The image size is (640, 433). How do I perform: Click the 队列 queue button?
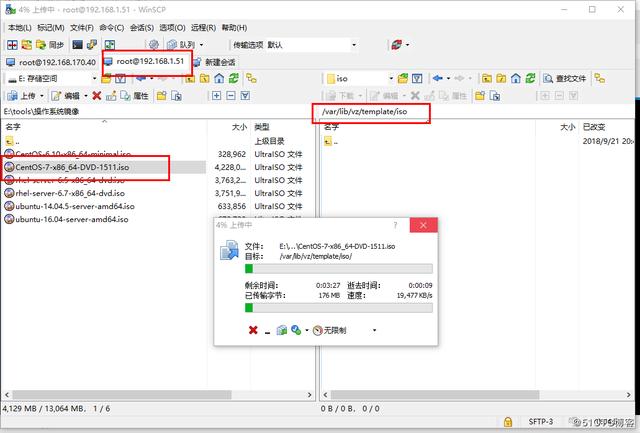tap(181, 45)
